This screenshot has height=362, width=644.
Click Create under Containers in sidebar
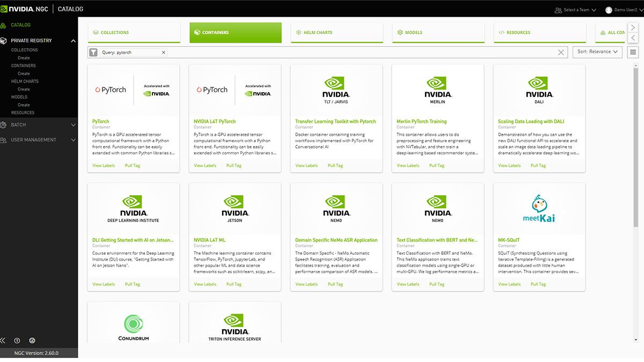[24, 73]
